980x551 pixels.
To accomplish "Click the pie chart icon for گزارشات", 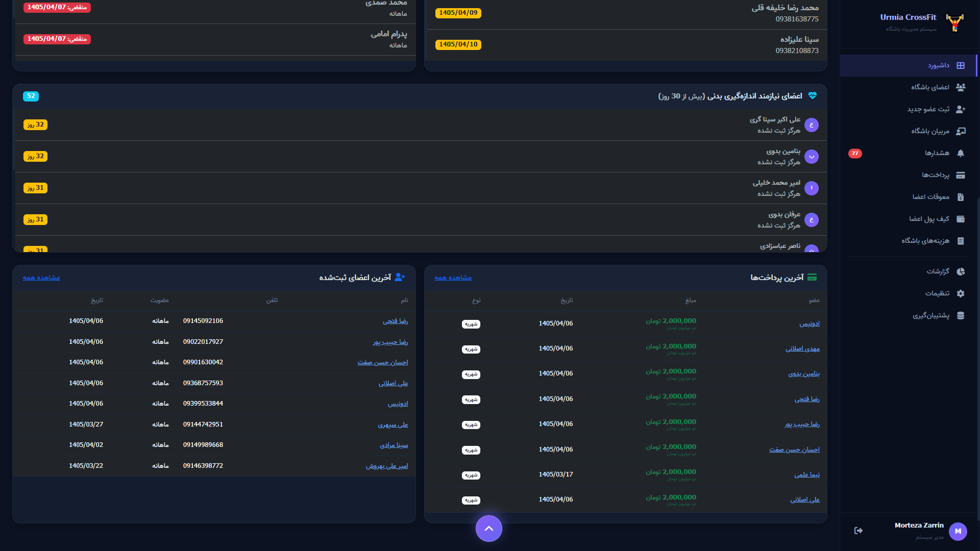I will [961, 271].
